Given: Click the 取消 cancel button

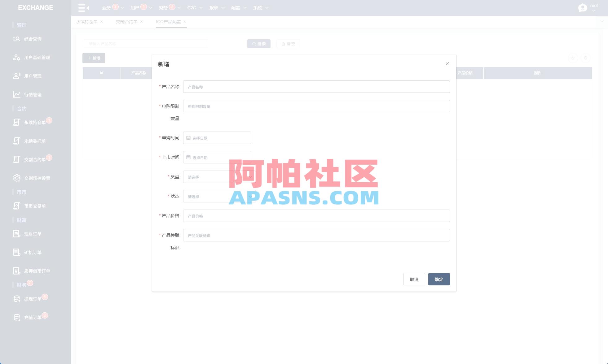Looking at the screenshot, I should tap(414, 279).
